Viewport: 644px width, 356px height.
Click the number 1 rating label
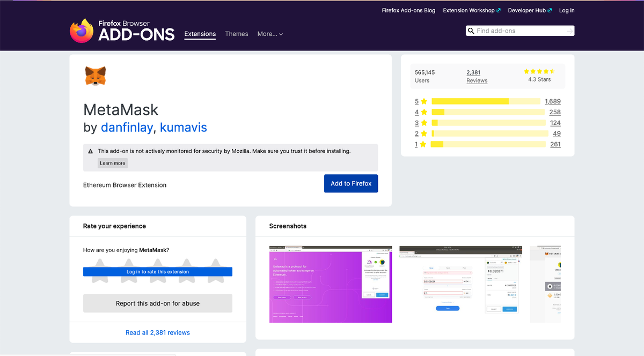(416, 144)
